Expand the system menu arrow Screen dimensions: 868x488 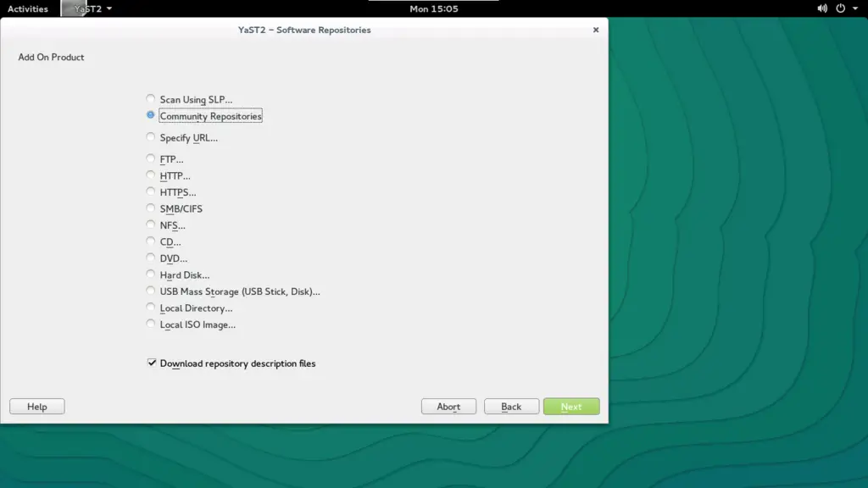click(x=855, y=8)
